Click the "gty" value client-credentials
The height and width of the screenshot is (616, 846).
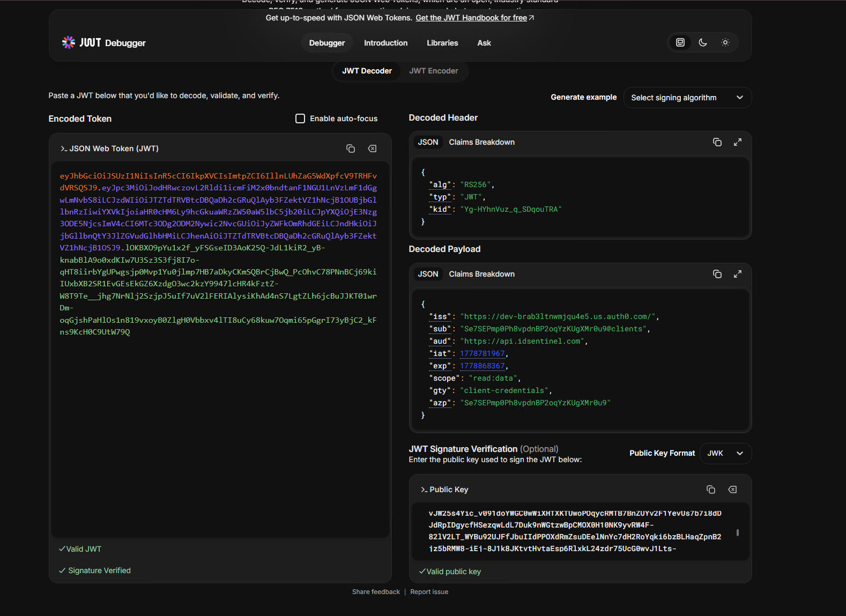click(504, 391)
